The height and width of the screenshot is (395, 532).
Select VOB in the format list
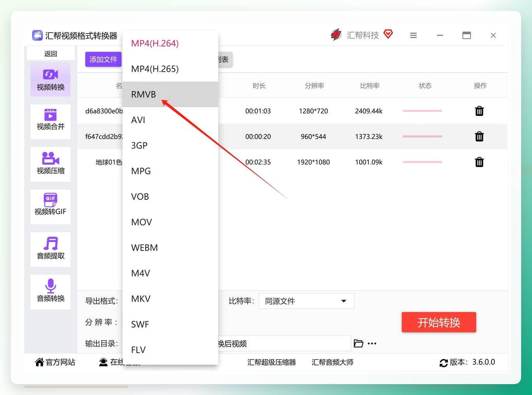tap(170, 197)
